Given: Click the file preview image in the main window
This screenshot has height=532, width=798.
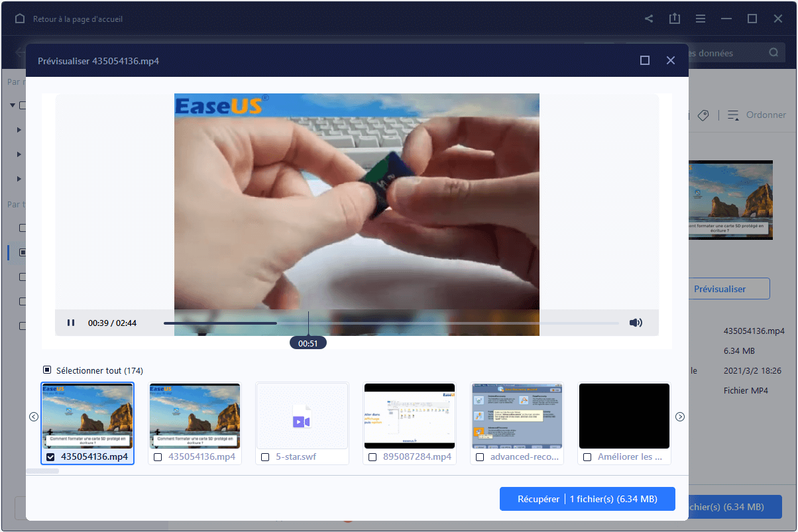Looking at the screenshot, I should 731,200.
